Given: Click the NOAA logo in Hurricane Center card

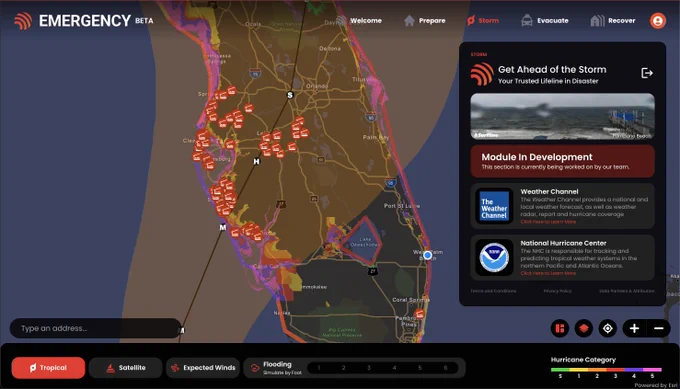Looking at the screenshot, I should click(x=494, y=258).
